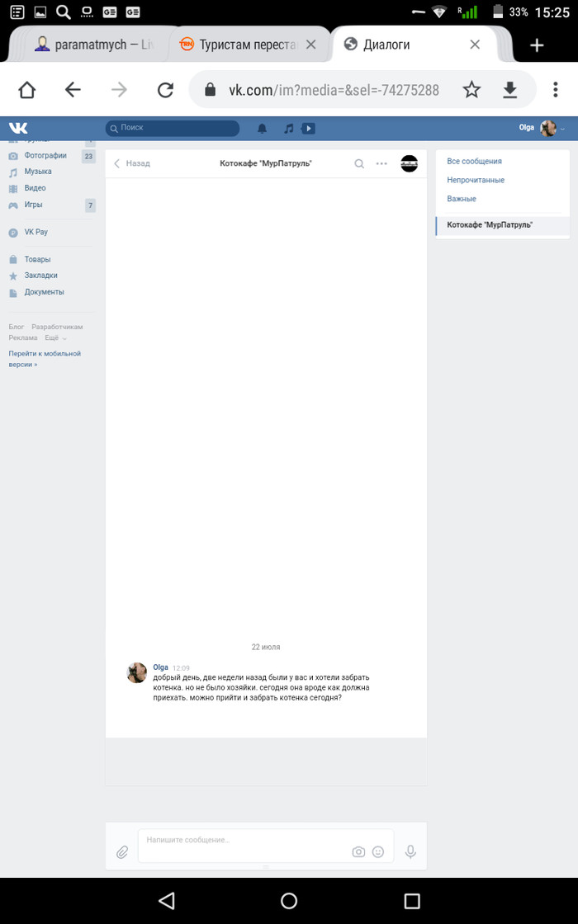Tap Android home navigation button

coord(288,900)
